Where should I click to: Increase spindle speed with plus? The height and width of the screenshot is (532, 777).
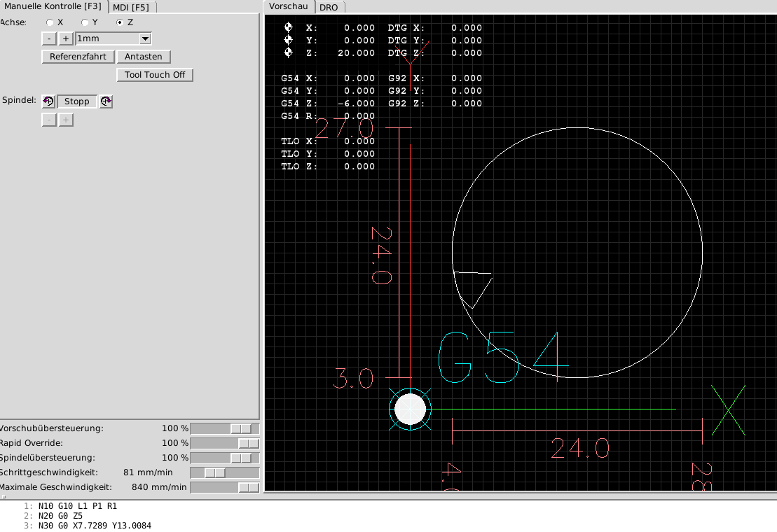pyautogui.click(x=66, y=120)
